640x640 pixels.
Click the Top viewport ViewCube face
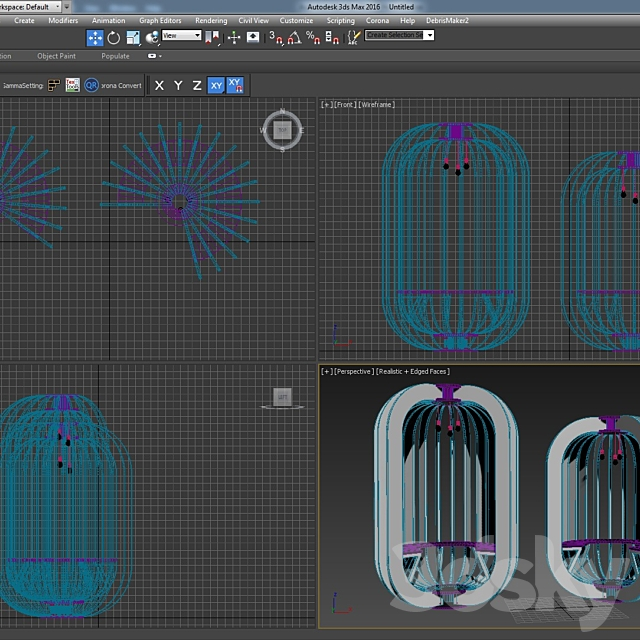click(x=282, y=130)
